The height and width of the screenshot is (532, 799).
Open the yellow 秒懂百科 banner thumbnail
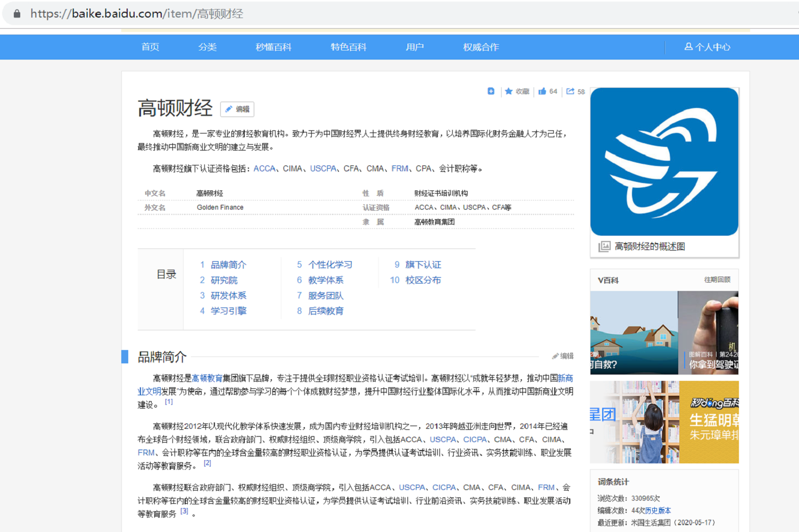click(709, 422)
